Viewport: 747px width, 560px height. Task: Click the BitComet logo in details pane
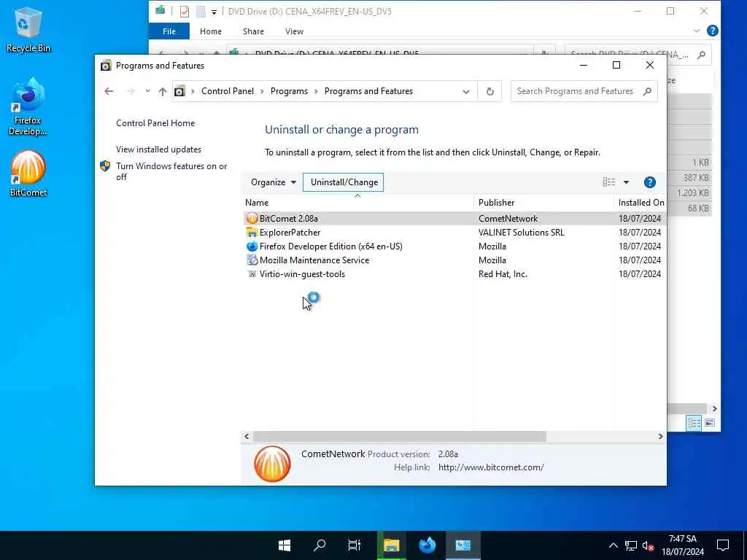pos(272,464)
